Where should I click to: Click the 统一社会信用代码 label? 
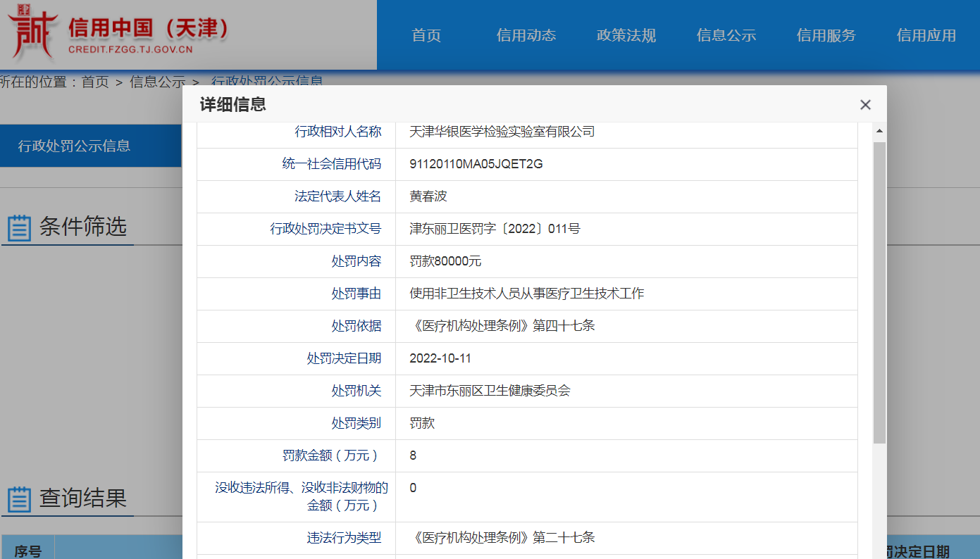pyautogui.click(x=332, y=164)
